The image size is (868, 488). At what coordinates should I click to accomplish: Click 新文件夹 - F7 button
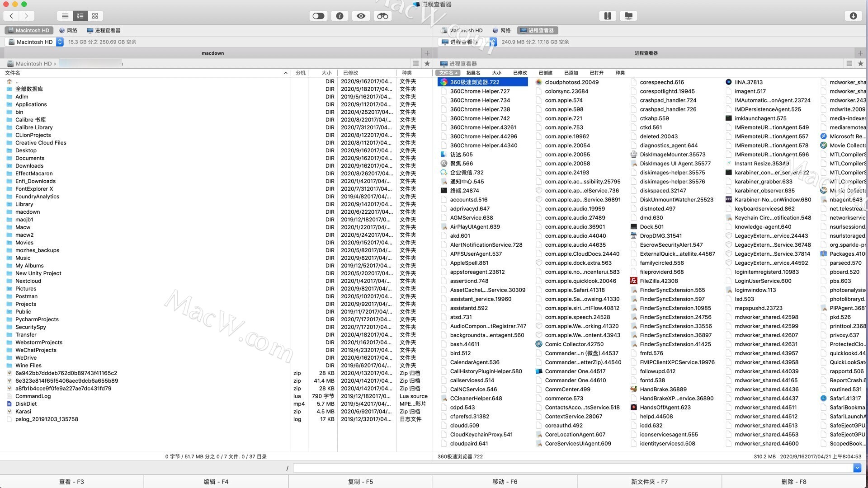click(649, 482)
